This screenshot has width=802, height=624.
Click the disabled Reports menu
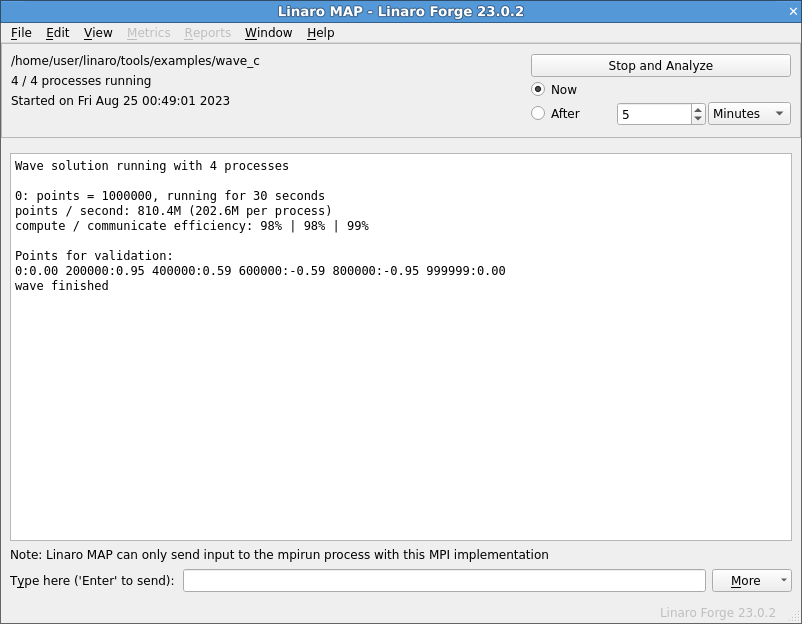coord(207,33)
